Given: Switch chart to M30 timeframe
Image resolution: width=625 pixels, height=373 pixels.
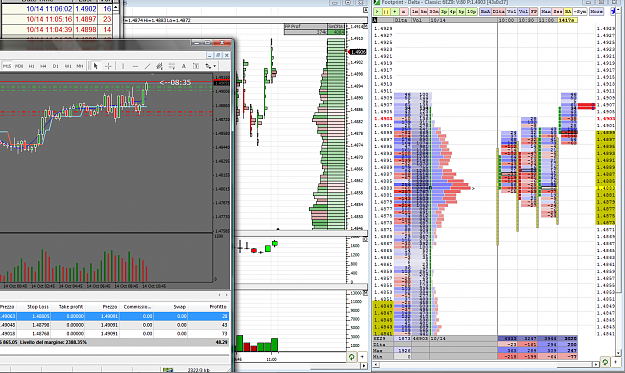Looking at the screenshot, I should pyautogui.click(x=19, y=66).
